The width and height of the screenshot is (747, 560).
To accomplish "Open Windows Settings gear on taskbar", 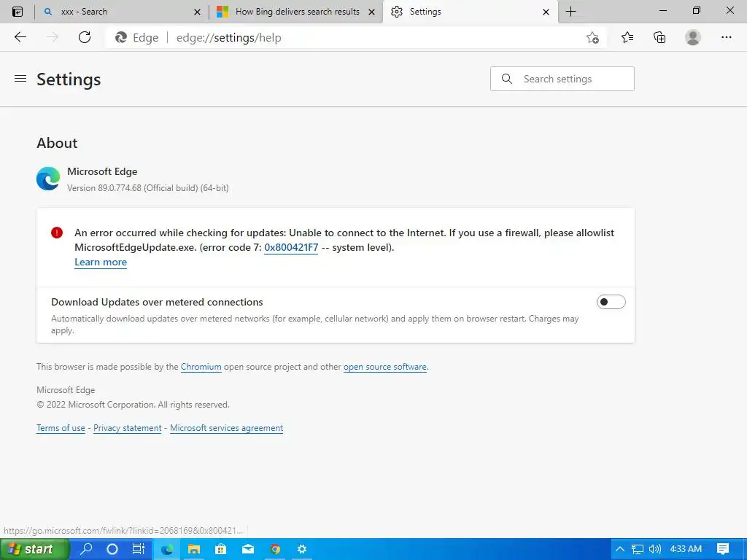I will coord(301,549).
